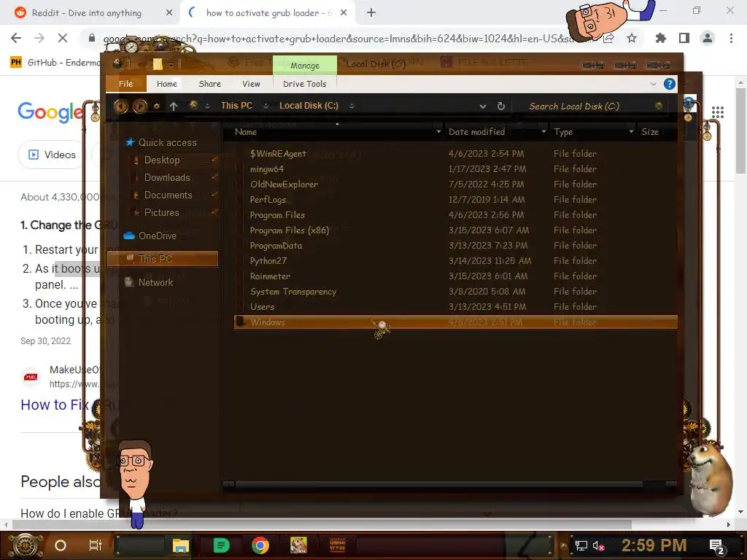Select Pictures under Quick access
The image size is (747, 560).
[x=161, y=213]
